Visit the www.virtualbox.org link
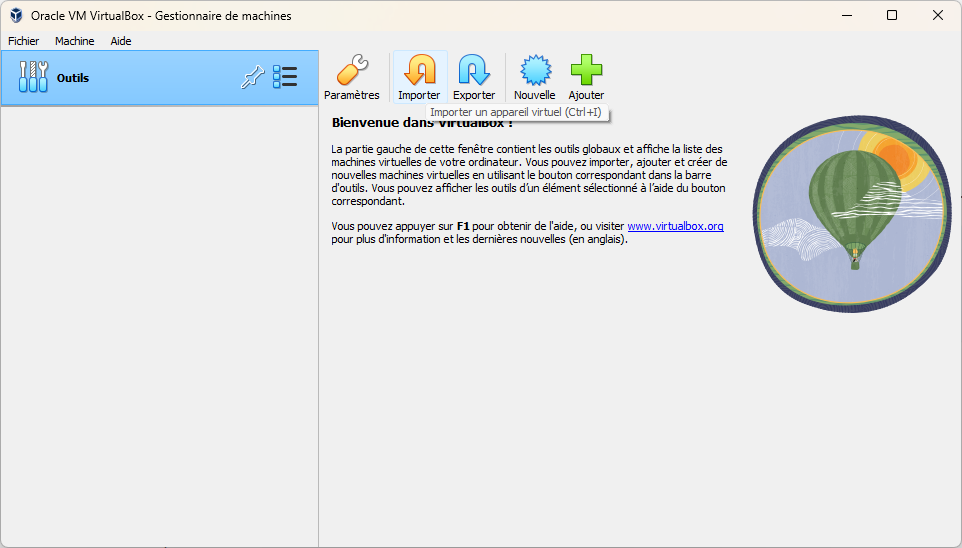This screenshot has width=962, height=548. click(675, 226)
